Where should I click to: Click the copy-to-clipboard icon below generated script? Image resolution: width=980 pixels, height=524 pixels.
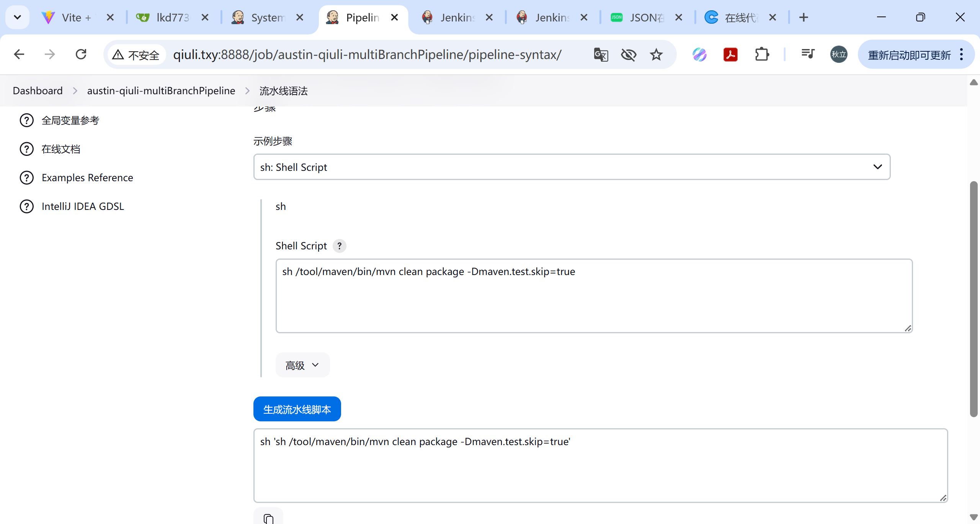coord(268,518)
